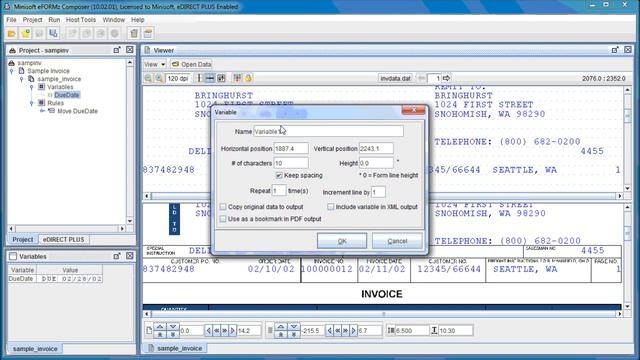Screen dimensions: 640x360
Task: Click the red-yellow alignment icon in Viewer toolbar
Action: point(237,78)
